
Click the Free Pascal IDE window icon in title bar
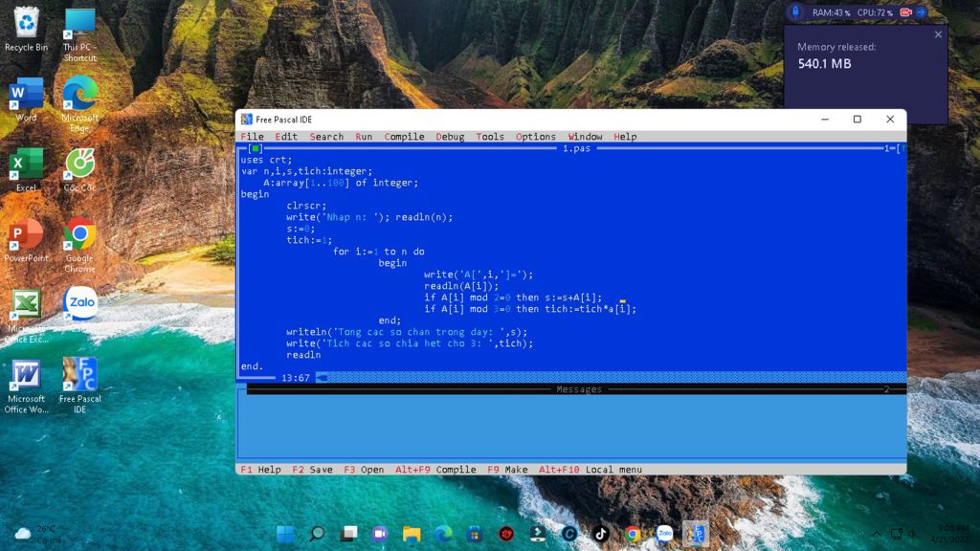coord(246,120)
